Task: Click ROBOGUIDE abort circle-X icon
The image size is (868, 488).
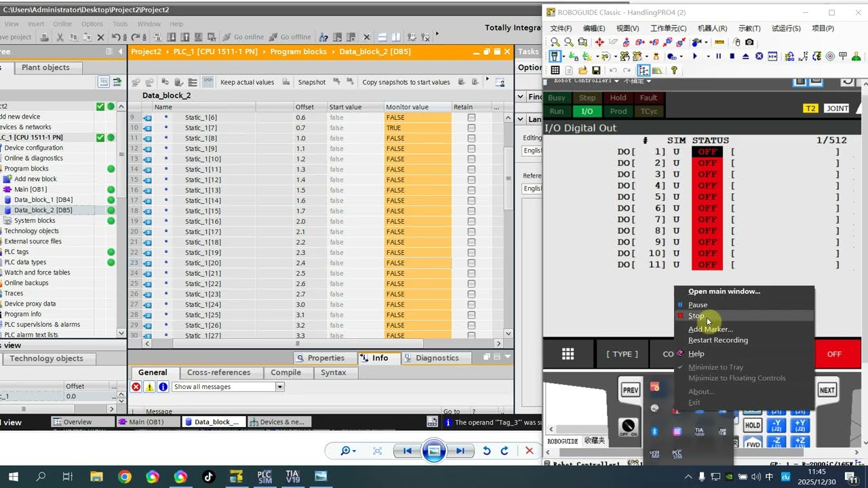Action: (x=759, y=56)
